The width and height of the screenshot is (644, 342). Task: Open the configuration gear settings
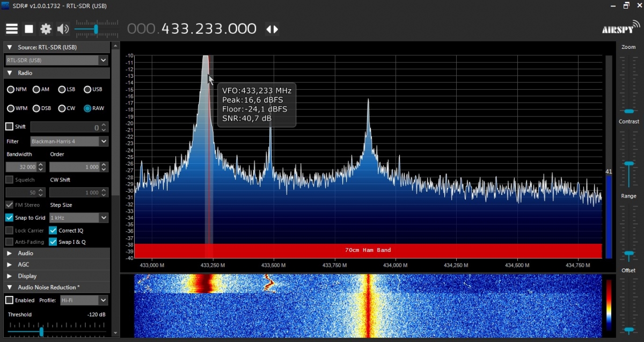coord(46,29)
